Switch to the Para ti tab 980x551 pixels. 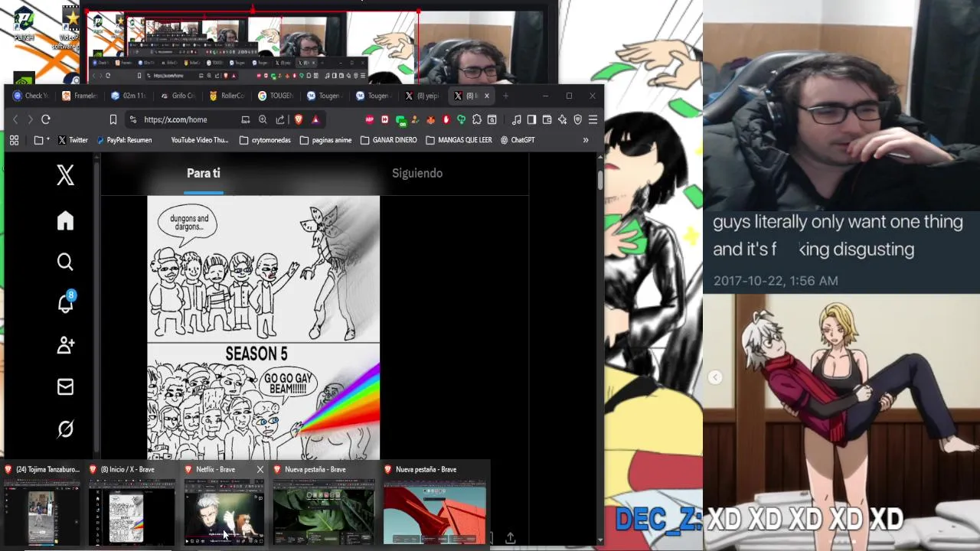click(x=204, y=173)
